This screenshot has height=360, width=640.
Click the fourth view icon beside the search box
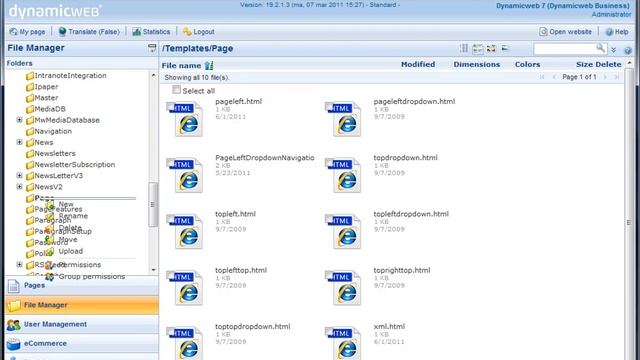click(505, 48)
